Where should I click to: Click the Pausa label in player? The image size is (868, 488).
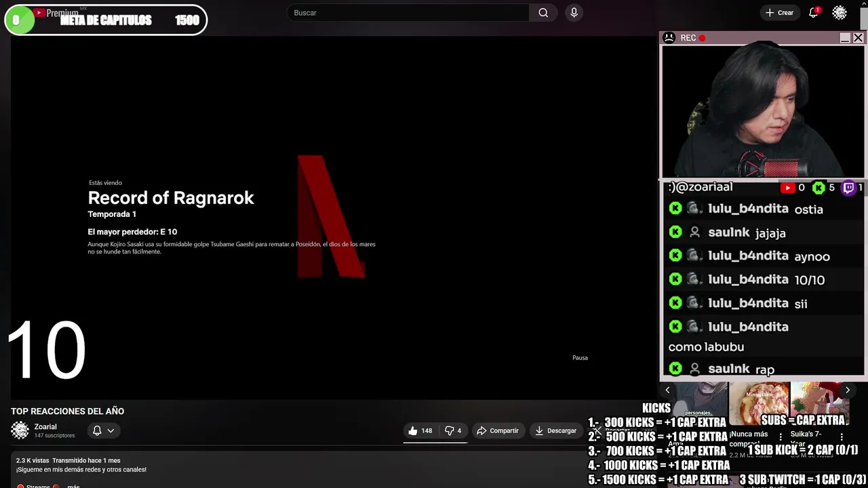click(580, 358)
